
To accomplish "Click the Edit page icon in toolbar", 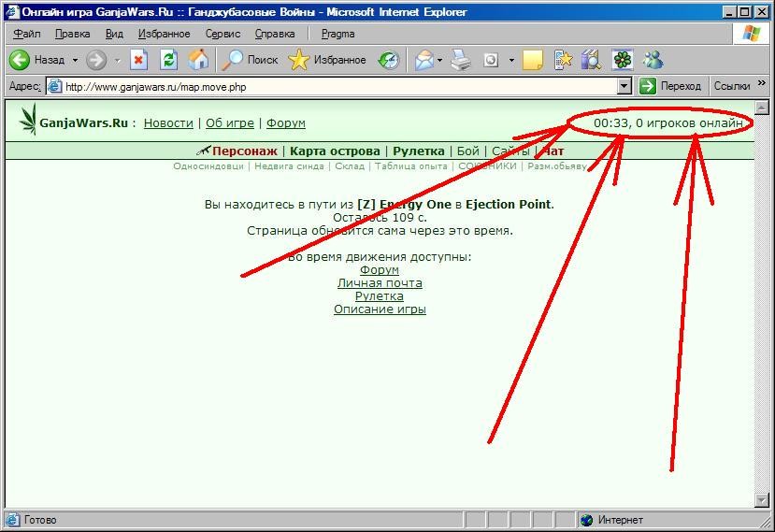I will pos(491,61).
